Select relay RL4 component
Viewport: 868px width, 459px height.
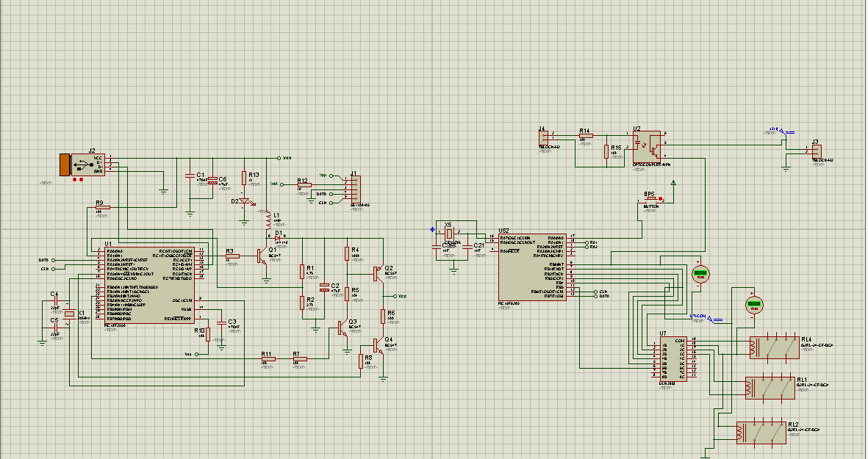775,347
